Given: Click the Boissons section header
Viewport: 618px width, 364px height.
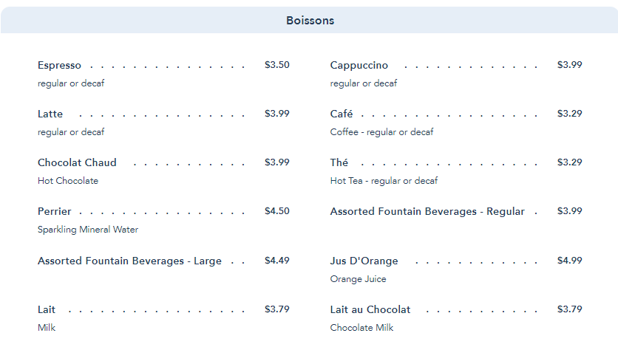Looking at the screenshot, I should [310, 21].
